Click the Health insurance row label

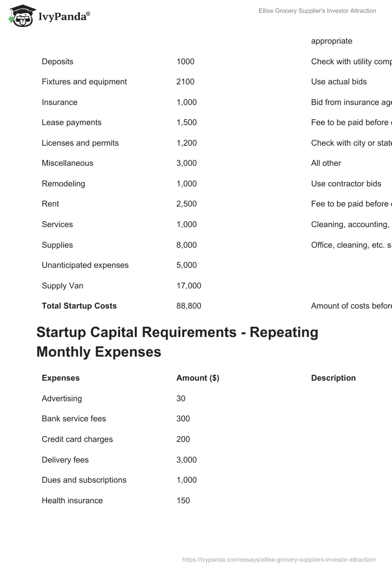point(73,500)
